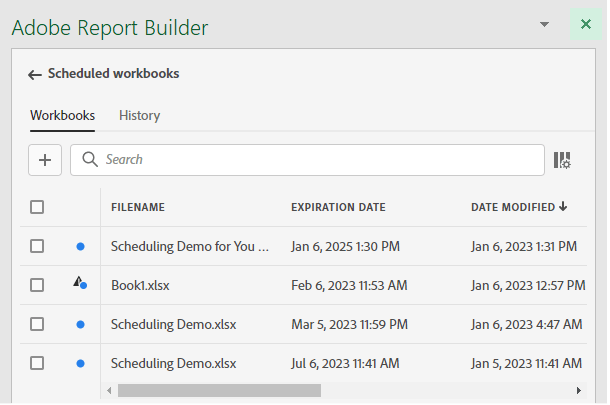Open the column settings icon
The height and width of the screenshot is (405, 610).
562,159
